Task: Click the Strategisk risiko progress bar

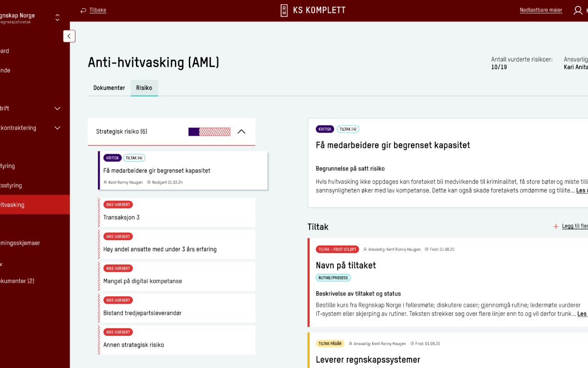Action: 209,132
